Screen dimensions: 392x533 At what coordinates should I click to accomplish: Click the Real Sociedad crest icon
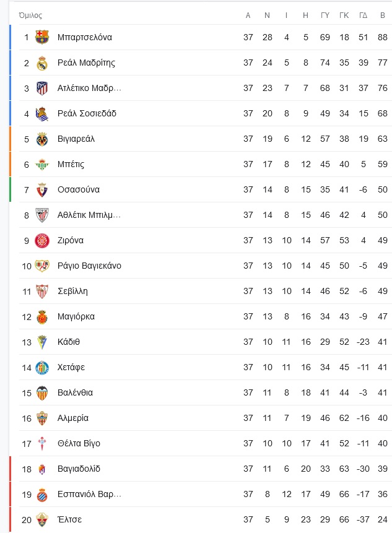(42, 113)
